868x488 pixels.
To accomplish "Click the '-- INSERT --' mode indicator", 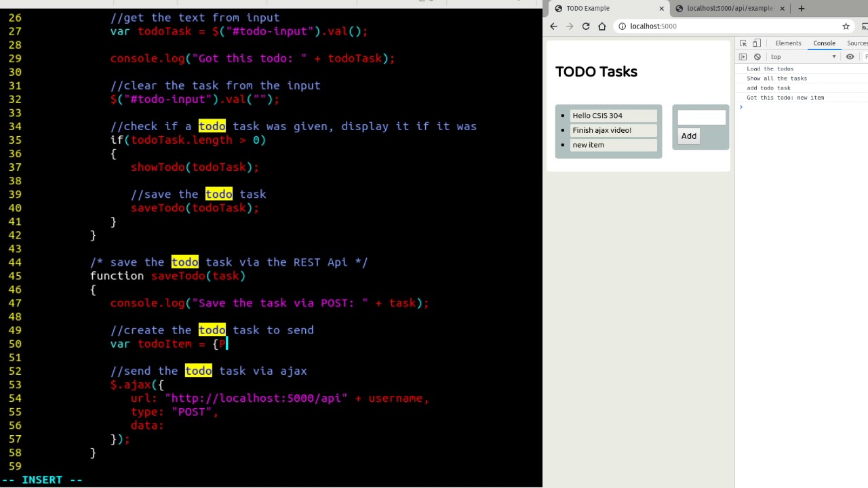I will click(x=42, y=480).
